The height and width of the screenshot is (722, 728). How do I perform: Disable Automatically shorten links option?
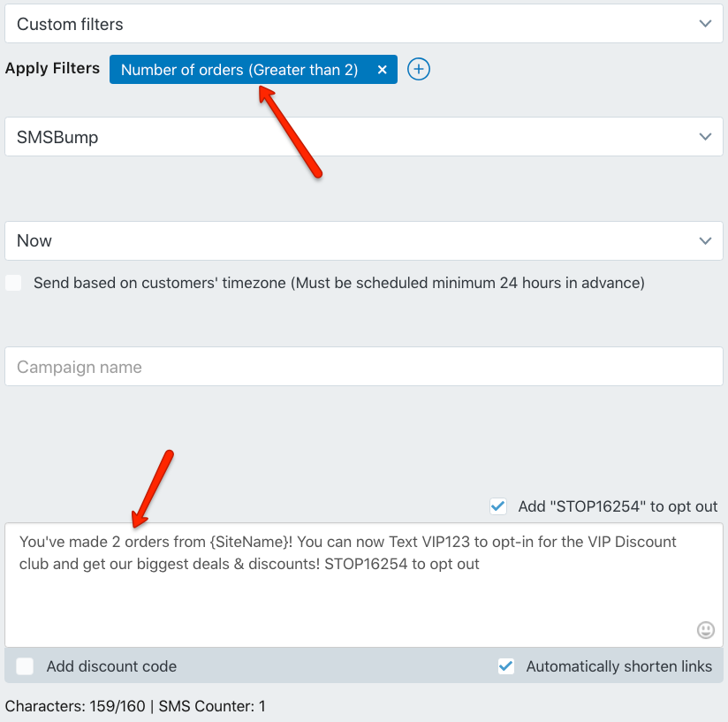506,665
